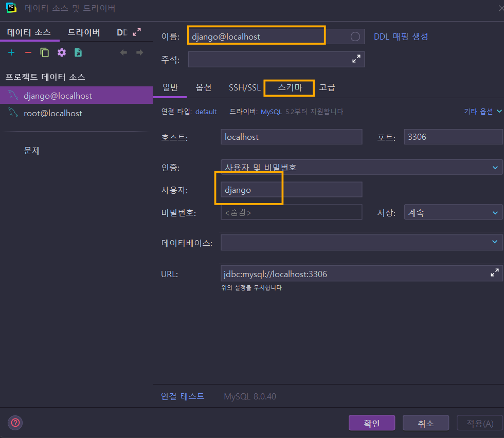
Task: Expand the URL field editor
Action: click(x=495, y=273)
